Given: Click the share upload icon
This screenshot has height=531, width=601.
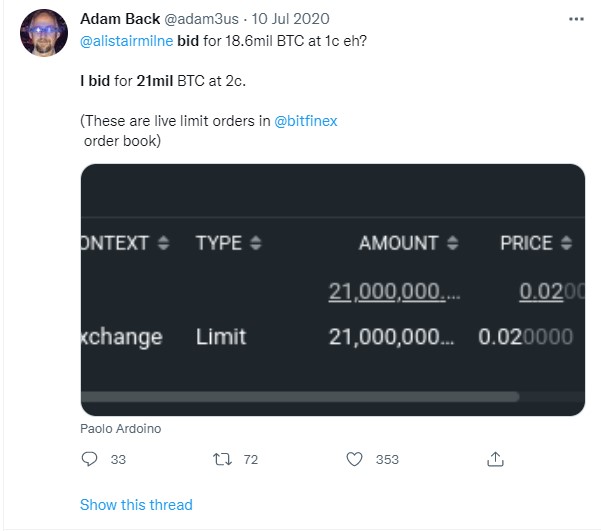Looking at the screenshot, I should [x=495, y=459].
